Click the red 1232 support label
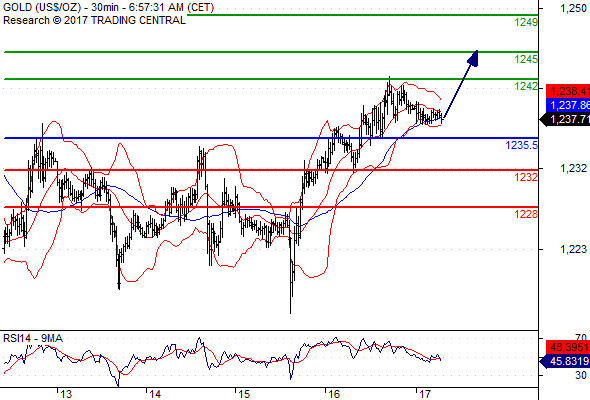Viewport: 590px width, 400px height. [526, 177]
